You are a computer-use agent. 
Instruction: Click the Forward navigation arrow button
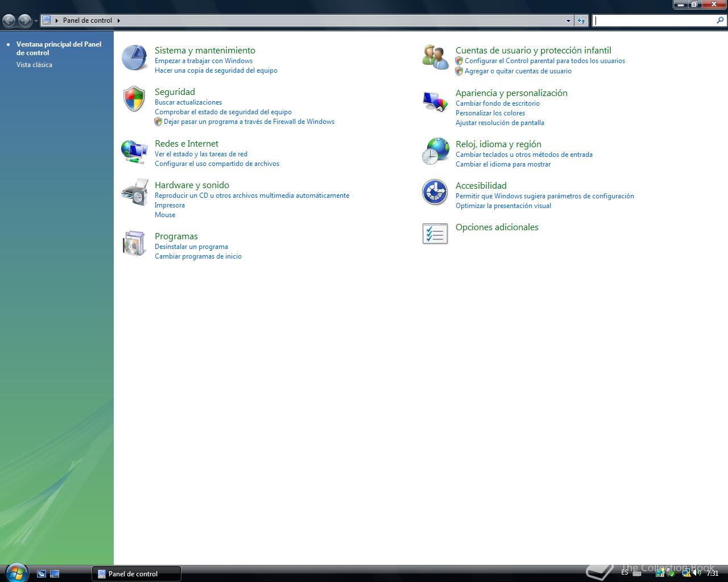tap(24, 21)
